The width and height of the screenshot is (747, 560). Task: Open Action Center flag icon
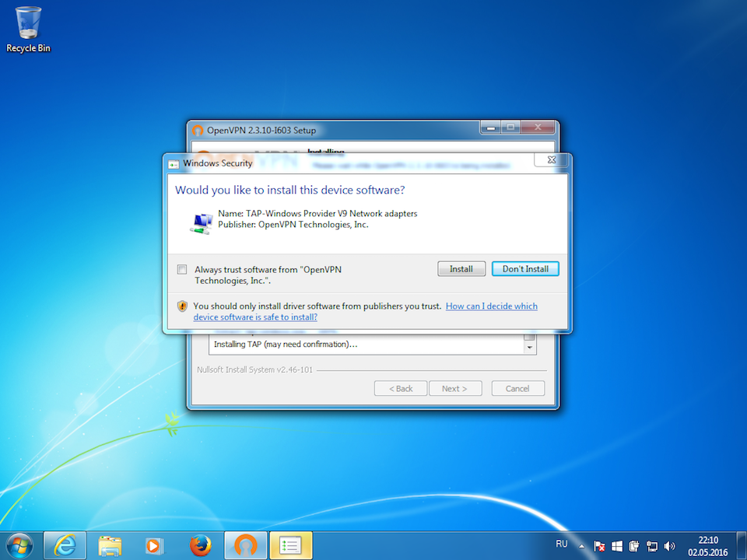coord(599,546)
